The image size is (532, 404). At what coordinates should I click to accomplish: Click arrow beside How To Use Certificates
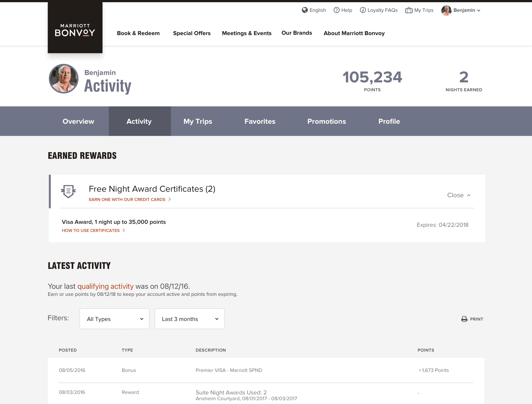point(124,230)
